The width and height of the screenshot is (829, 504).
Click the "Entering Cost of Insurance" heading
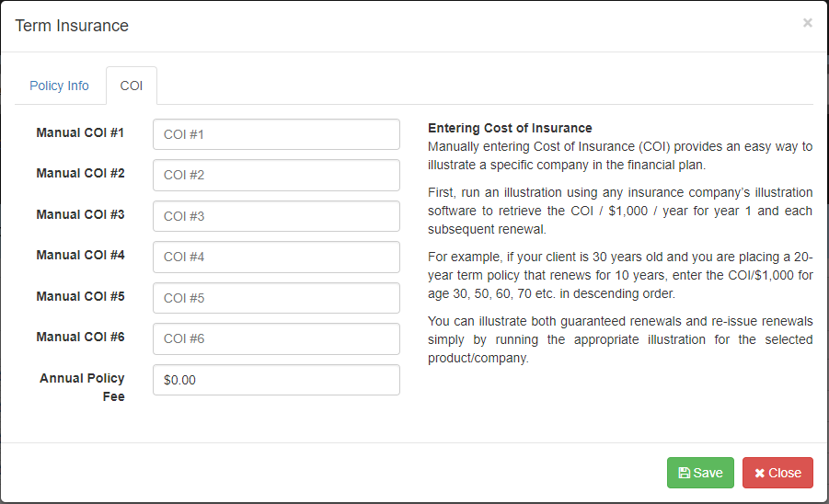click(510, 128)
